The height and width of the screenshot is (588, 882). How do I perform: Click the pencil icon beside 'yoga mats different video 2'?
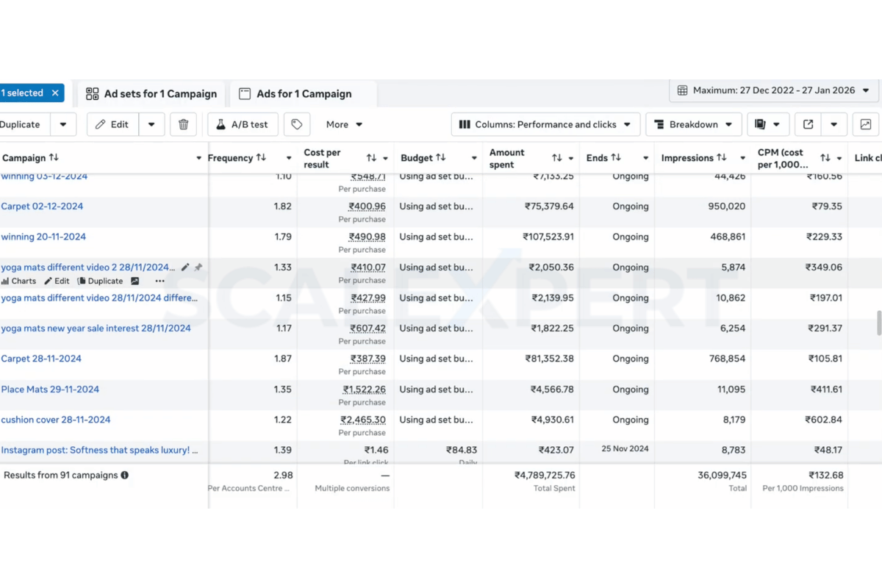click(185, 268)
